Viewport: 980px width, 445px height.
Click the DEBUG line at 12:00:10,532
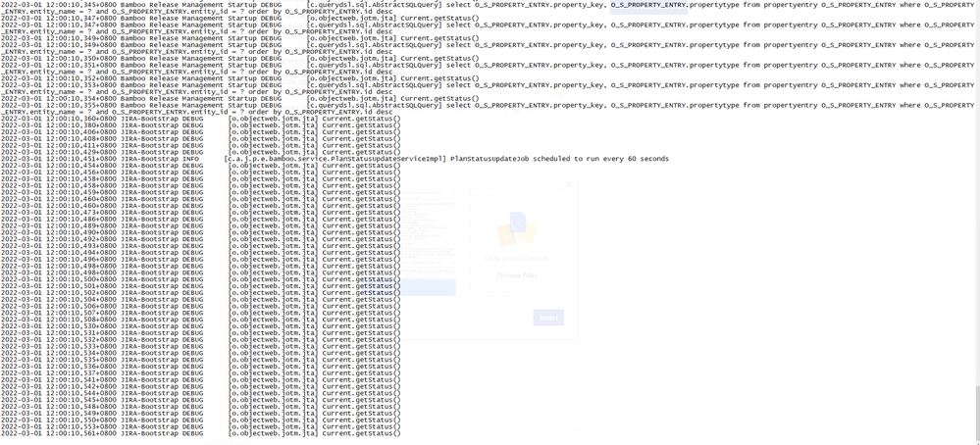(x=200, y=339)
